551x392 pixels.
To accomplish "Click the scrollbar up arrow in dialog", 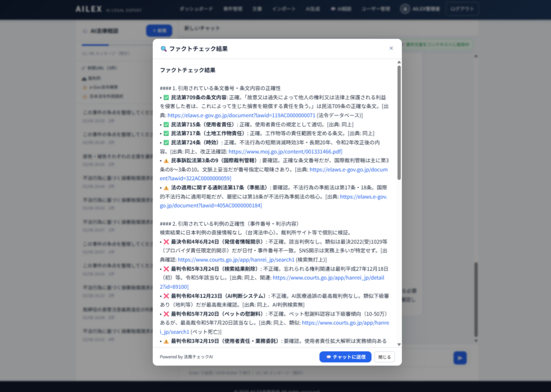I will (399, 62).
